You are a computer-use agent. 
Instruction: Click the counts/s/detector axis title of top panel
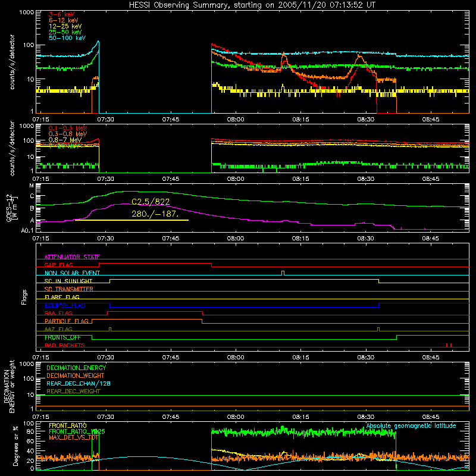click(x=12, y=62)
